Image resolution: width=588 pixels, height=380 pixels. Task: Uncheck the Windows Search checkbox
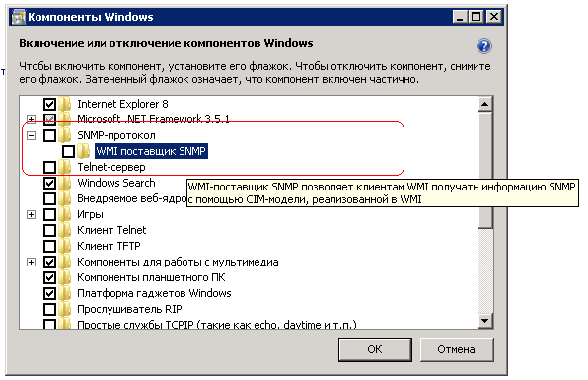pos(50,183)
